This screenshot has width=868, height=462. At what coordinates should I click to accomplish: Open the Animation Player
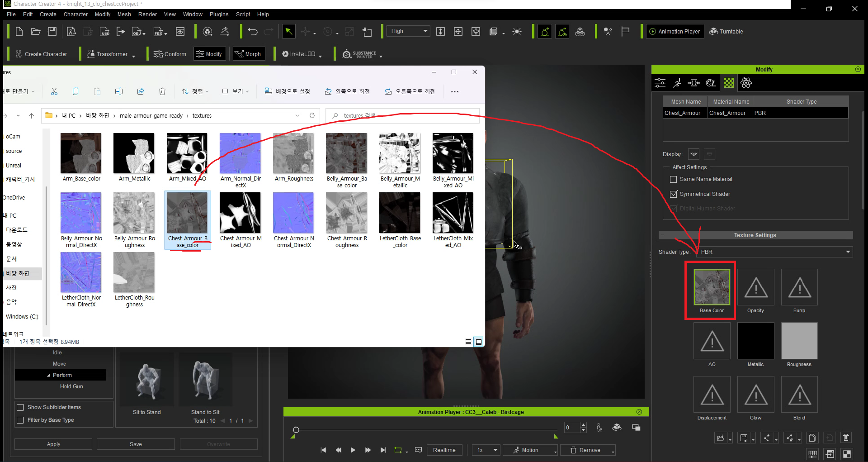(x=675, y=31)
